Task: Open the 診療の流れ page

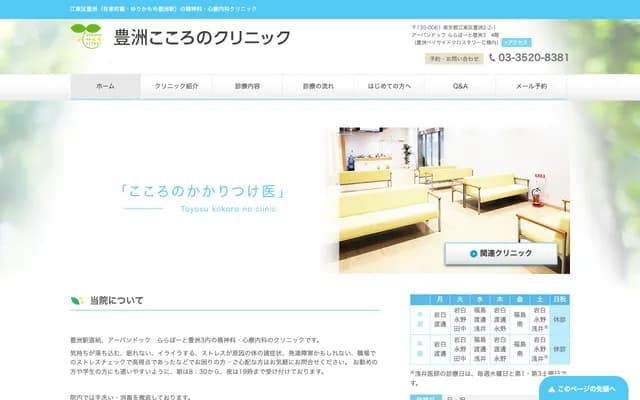Action: click(x=318, y=87)
